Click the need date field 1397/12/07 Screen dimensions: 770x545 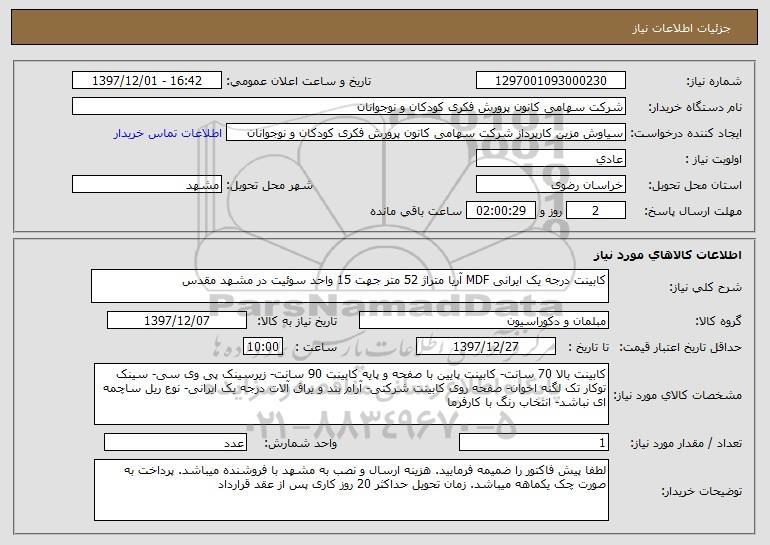coord(177,321)
